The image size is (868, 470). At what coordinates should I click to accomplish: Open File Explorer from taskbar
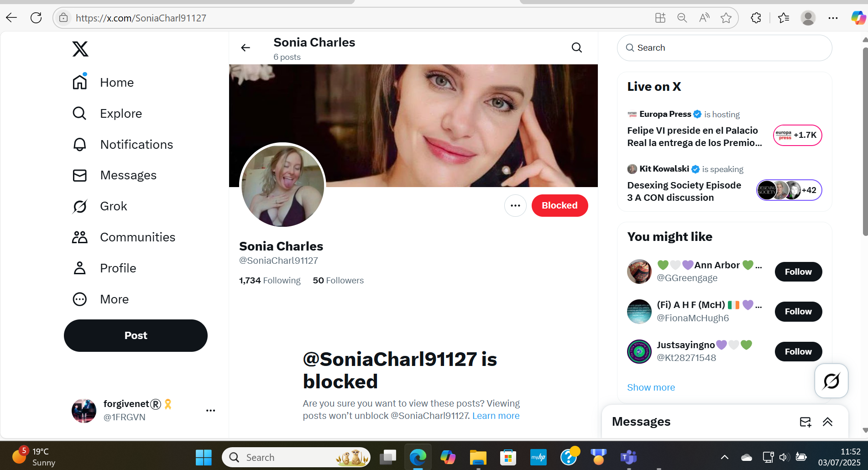pos(478,457)
